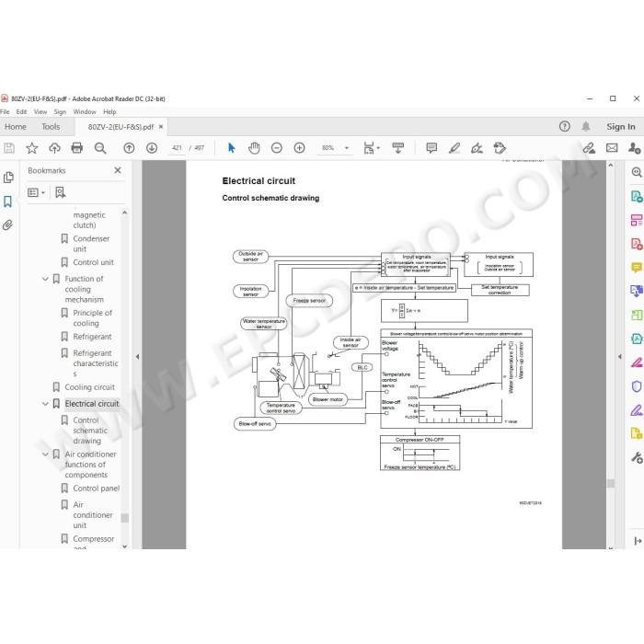
Task: Open account share user icon
Action: (635, 148)
